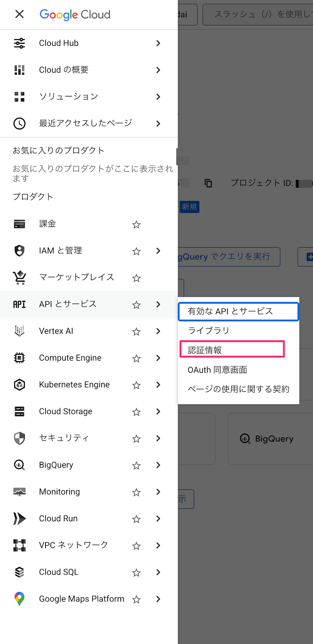The height and width of the screenshot is (644, 313).
Task: Pin 課金 with its star
Action: (137, 224)
